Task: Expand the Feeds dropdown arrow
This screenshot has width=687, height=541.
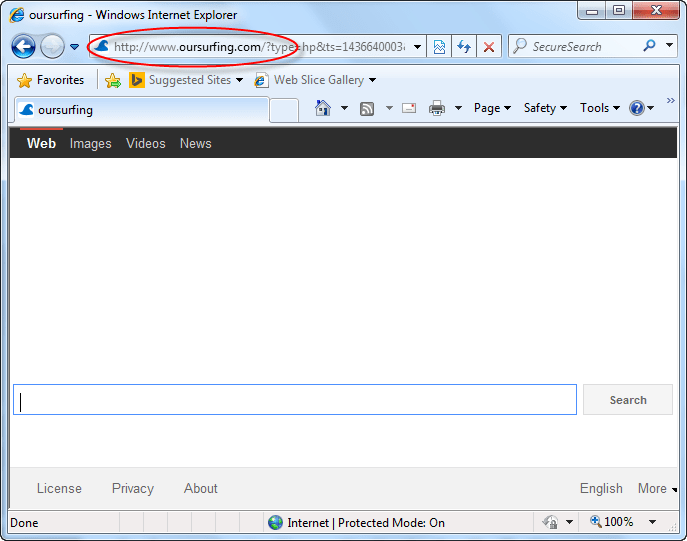Action: [389, 108]
